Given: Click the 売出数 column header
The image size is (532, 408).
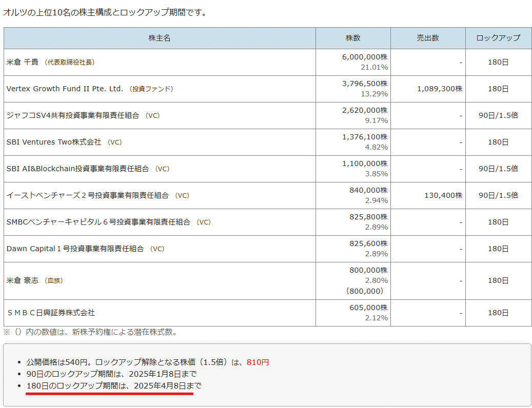Looking at the screenshot, I should point(427,38).
